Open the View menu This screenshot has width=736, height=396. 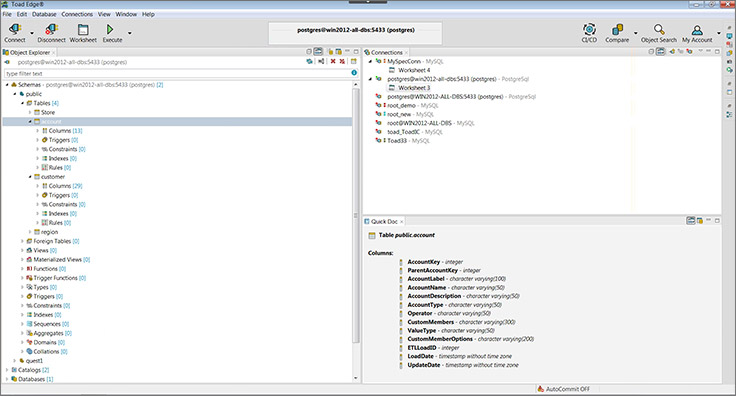pyautogui.click(x=104, y=14)
